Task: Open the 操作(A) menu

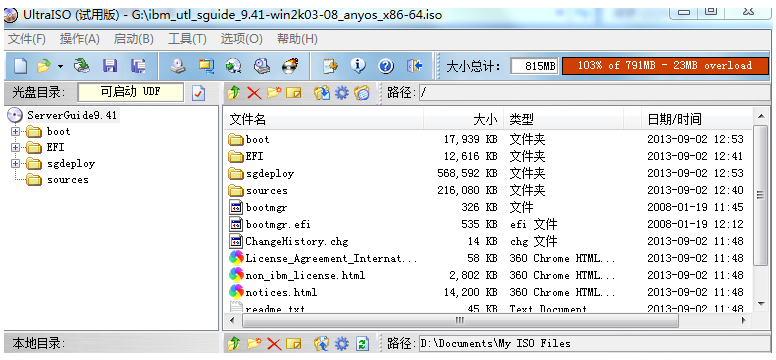Action: [x=80, y=39]
